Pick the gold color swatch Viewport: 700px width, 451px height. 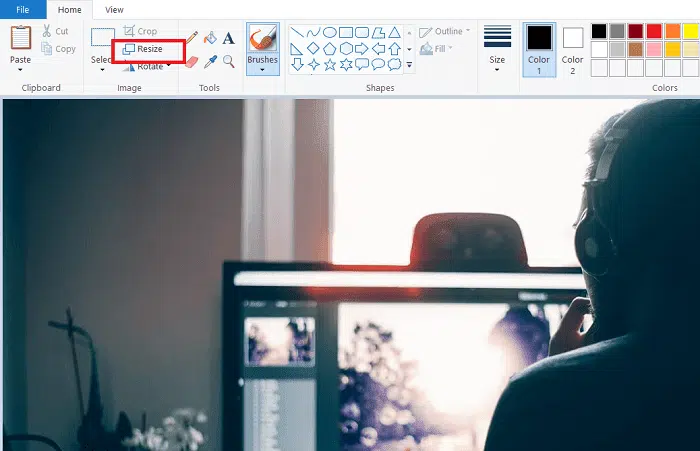(672, 50)
